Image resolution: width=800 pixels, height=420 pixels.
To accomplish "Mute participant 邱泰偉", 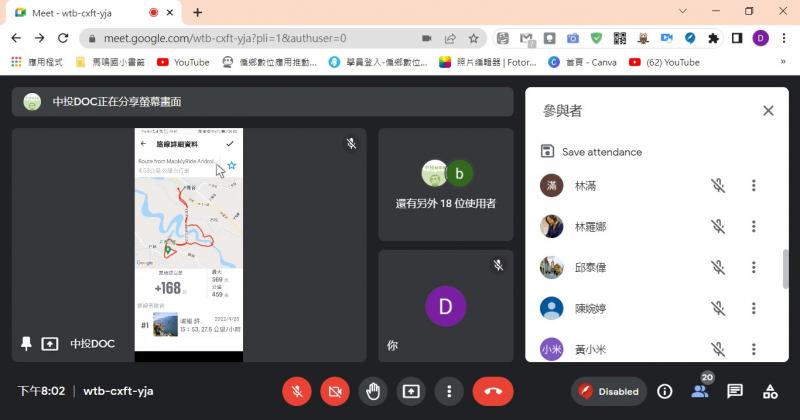I will point(718,267).
